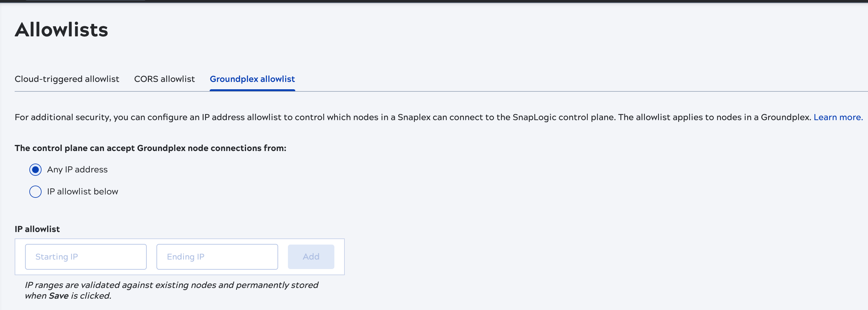Viewport: 868px width, 310px height.
Task: Click the Add button
Action: [311, 256]
